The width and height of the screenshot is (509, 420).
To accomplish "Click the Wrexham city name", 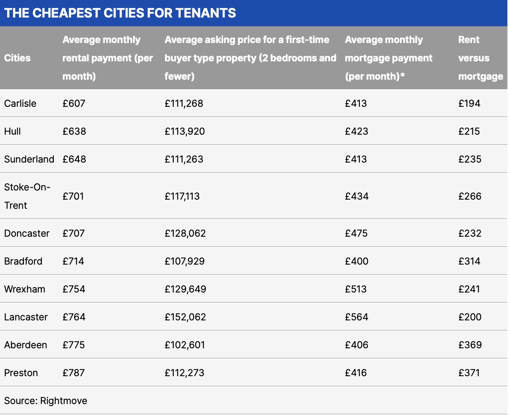I will 25,289.
